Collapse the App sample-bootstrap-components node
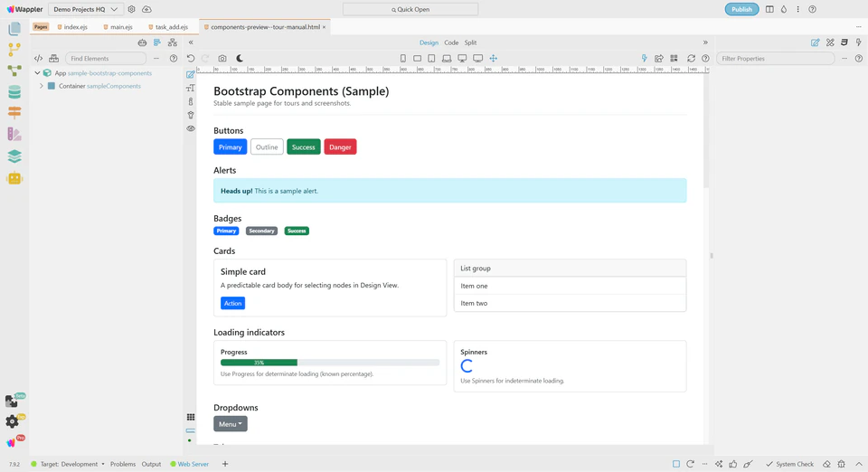This screenshot has width=868, height=472. pos(37,73)
